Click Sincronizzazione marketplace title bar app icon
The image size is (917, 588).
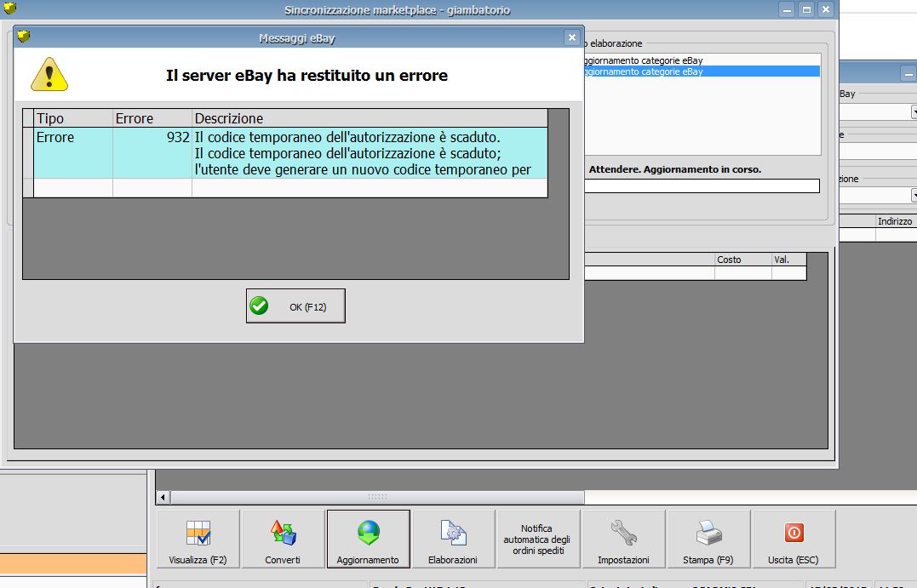(x=10, y=9)
